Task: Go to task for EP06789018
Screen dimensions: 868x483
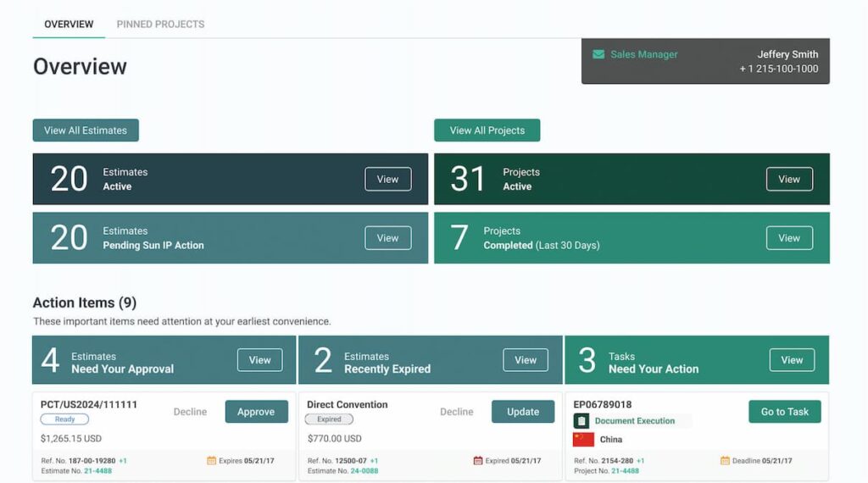Action: click(784, 412)
